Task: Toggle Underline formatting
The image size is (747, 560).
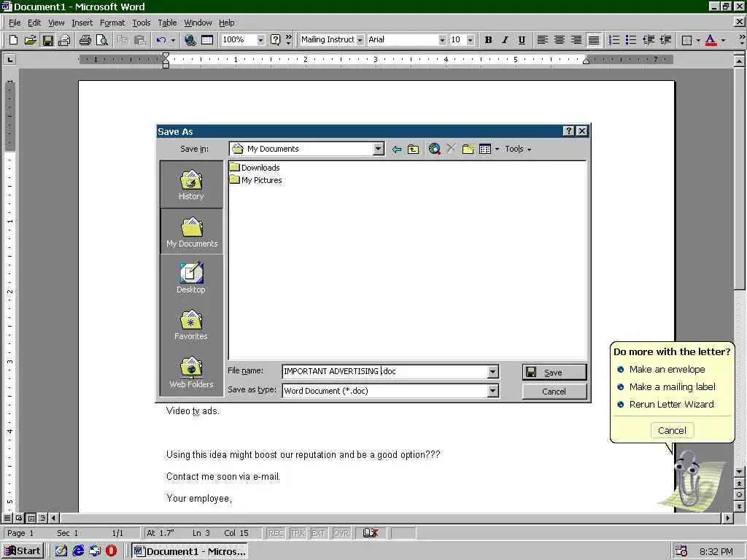Action: [x=522, y=40]
